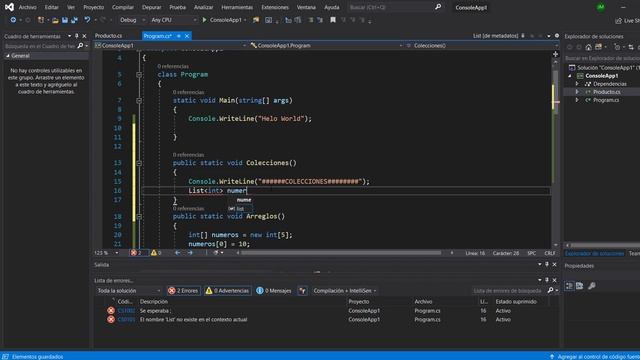Image resolution: width=640 pixels, height=360 pixels.
Task: Click the Home icon in Solution Explorer toolbar
Action: pos(588,47)
